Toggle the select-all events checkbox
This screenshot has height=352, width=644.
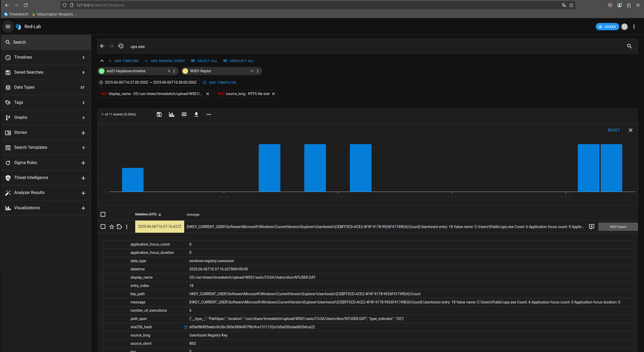(103, 214)
